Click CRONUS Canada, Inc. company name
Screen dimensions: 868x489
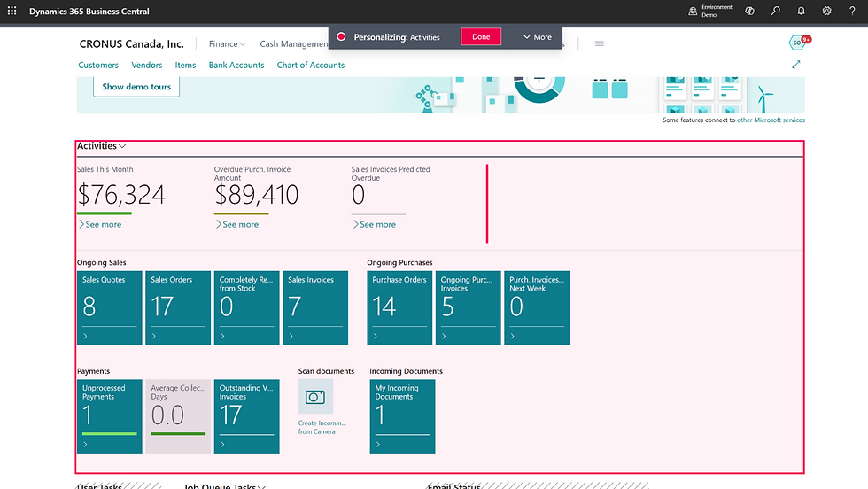[x=132, y=43]
